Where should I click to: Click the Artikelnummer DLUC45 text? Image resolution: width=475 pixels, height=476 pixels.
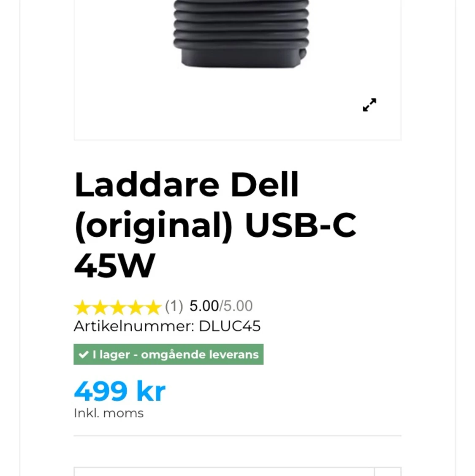167,326
